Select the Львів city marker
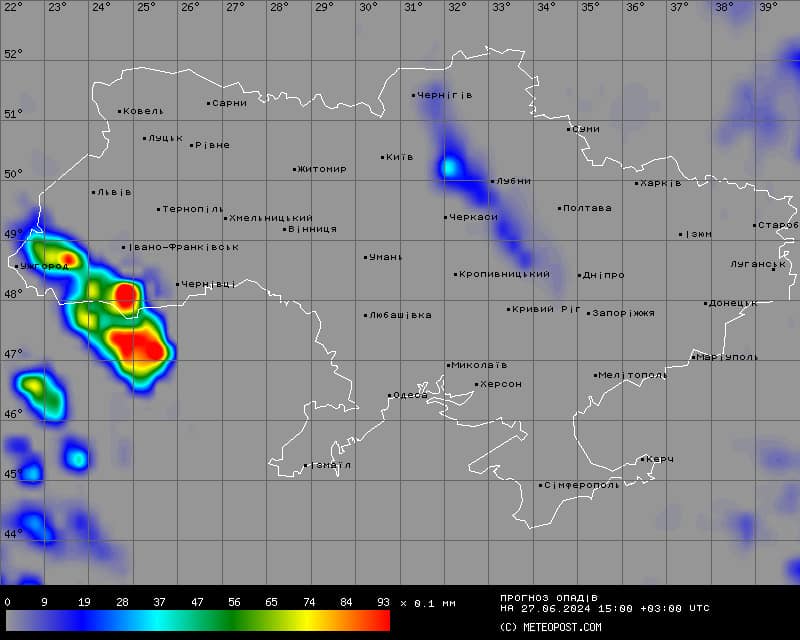This screenshot has height=640, width=800. pos(94,192)
